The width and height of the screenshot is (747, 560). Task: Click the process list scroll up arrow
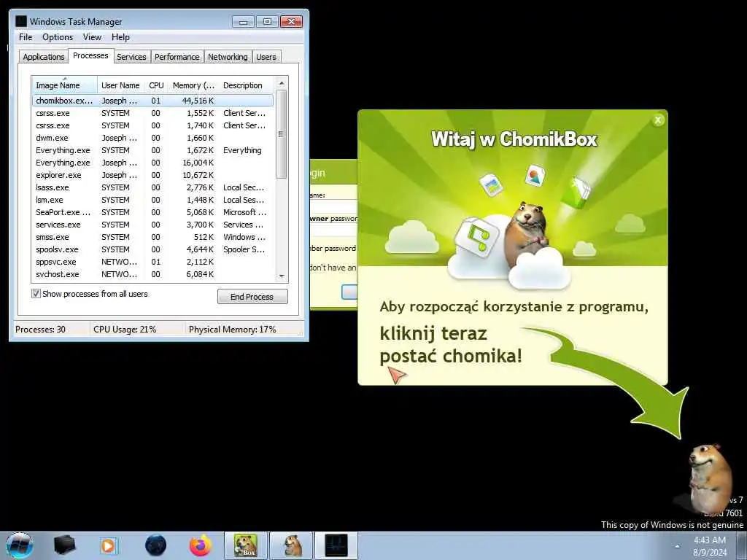click(x=282, y=83)
